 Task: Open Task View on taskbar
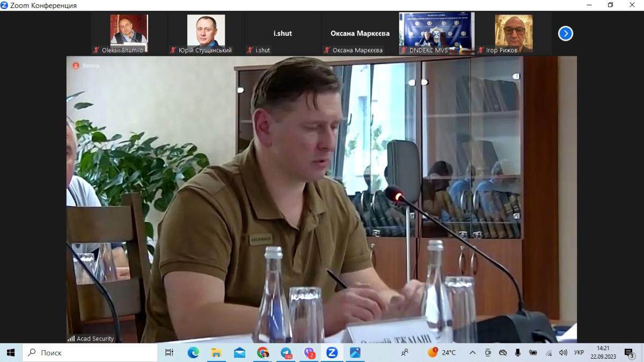169,352
